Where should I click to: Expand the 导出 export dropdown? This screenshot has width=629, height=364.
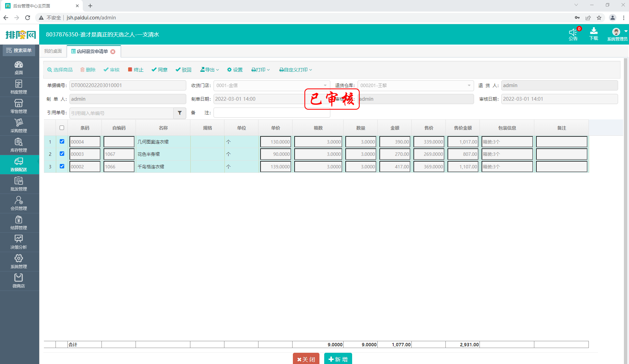(x=209, y=70)
